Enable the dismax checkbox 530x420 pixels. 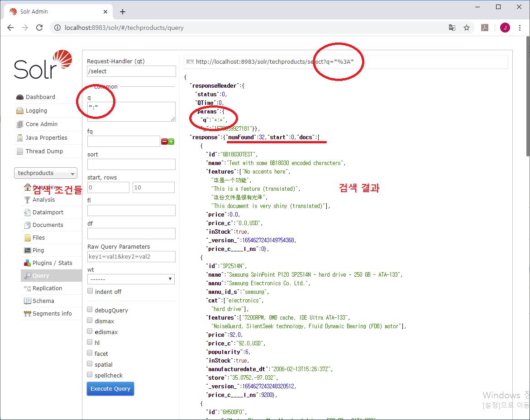click(x=90, y=321)
